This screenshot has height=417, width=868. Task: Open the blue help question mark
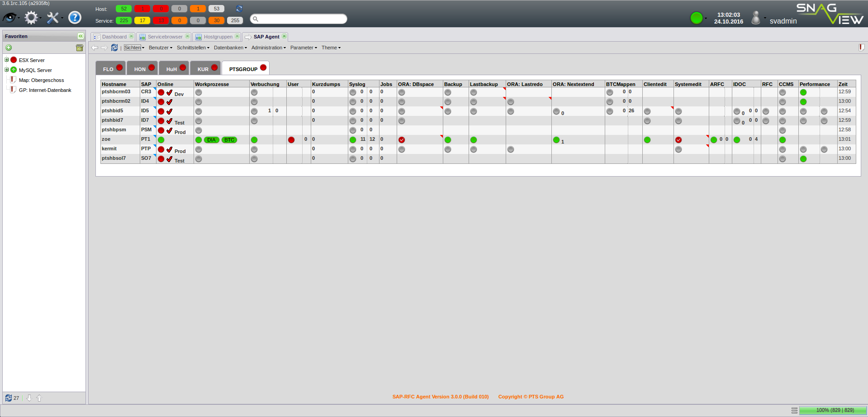click(x=75, y=18)
